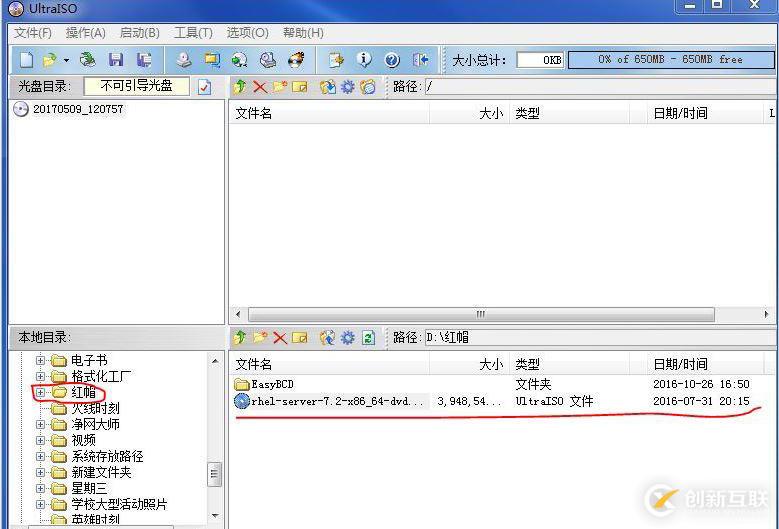The width and height of the screenshot is (779, 529).
Task: Click the blue gear icon in local pane toolbar
Action: [347, 338]
